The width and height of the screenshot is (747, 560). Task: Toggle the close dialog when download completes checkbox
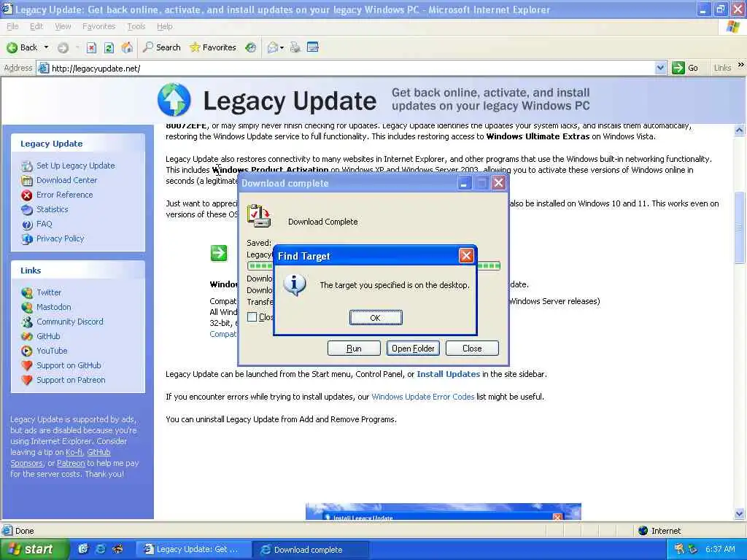(252, 316)
